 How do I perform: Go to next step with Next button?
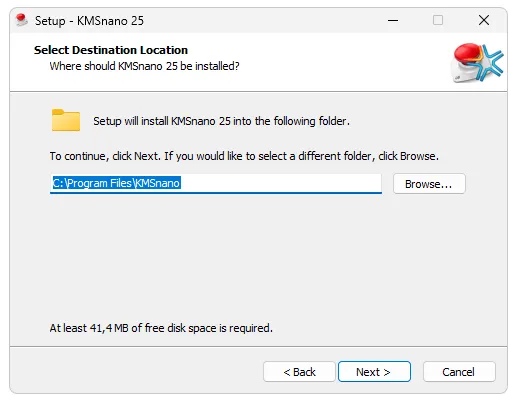pyautogui.click(x=374, y=371)
